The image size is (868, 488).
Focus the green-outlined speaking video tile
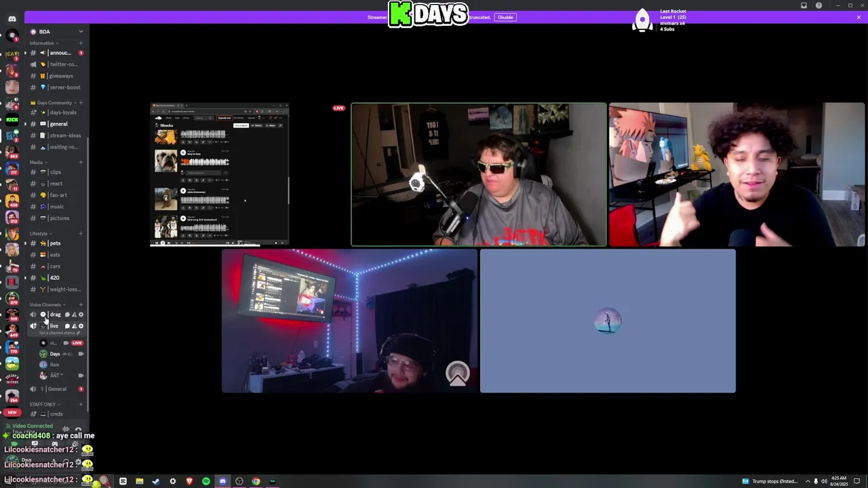click(479, 175)
